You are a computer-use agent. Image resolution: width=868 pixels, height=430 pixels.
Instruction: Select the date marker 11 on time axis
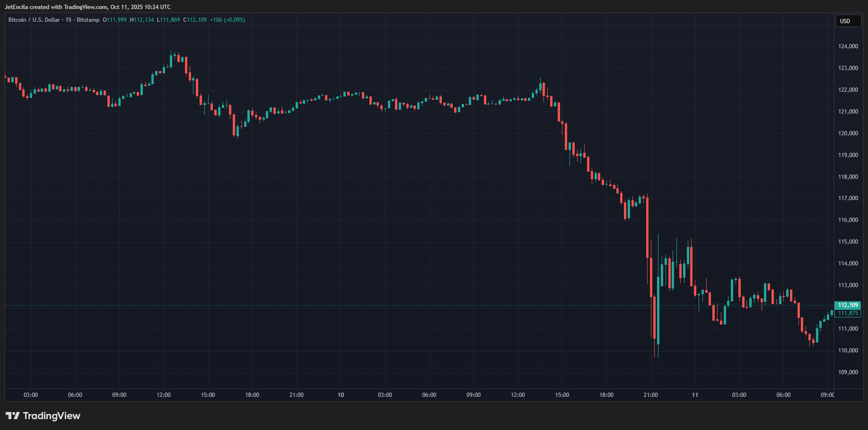695,395
